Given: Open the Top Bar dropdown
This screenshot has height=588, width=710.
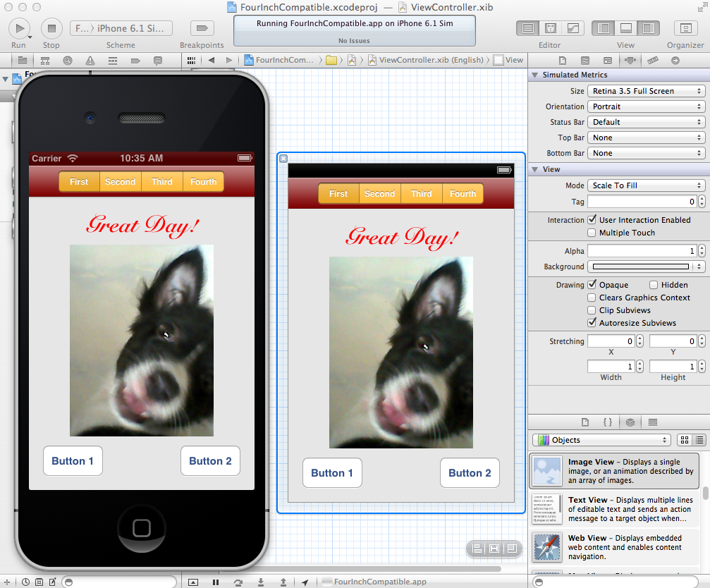Looking at the screenshot, I should point(646,137).
